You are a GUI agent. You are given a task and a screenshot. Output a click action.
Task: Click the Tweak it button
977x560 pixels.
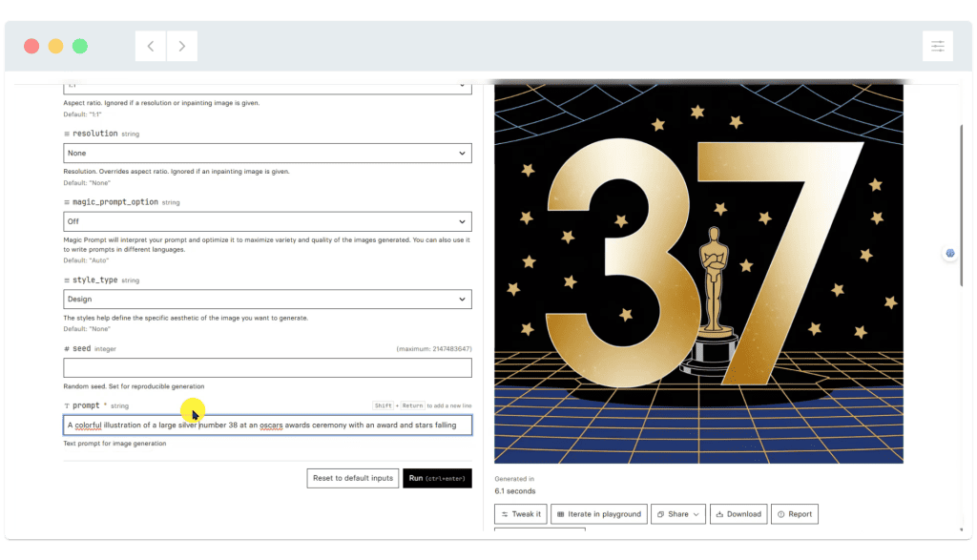click(520, 514)
